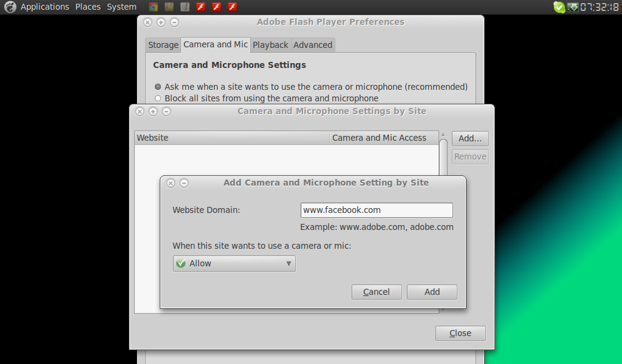Click the panel clock showing 07:32:18
622x364 pixels.
pyautogui.click(x=599, y=7)
